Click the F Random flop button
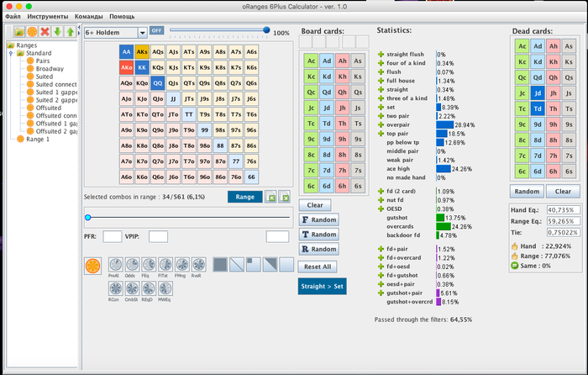 pyautogui.click(x=319, y=219)
